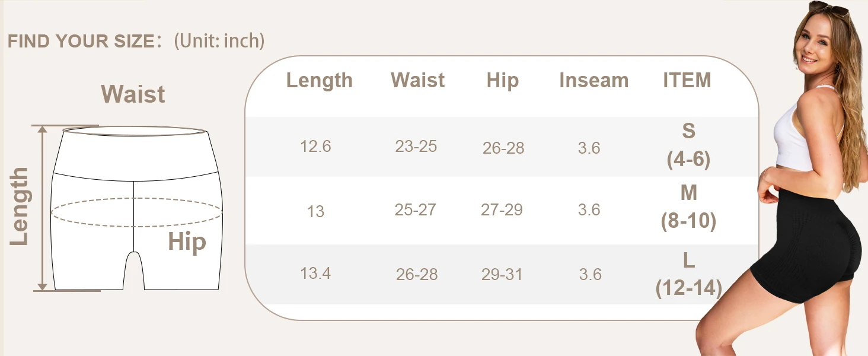
Task: Click the Waist column header
Action: (417, 80)
